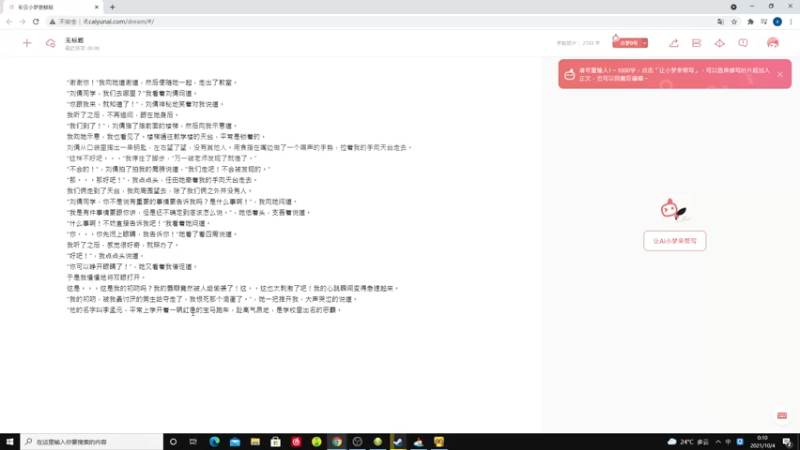Open NetEase Music red icon in taskbar

[296, 442]
